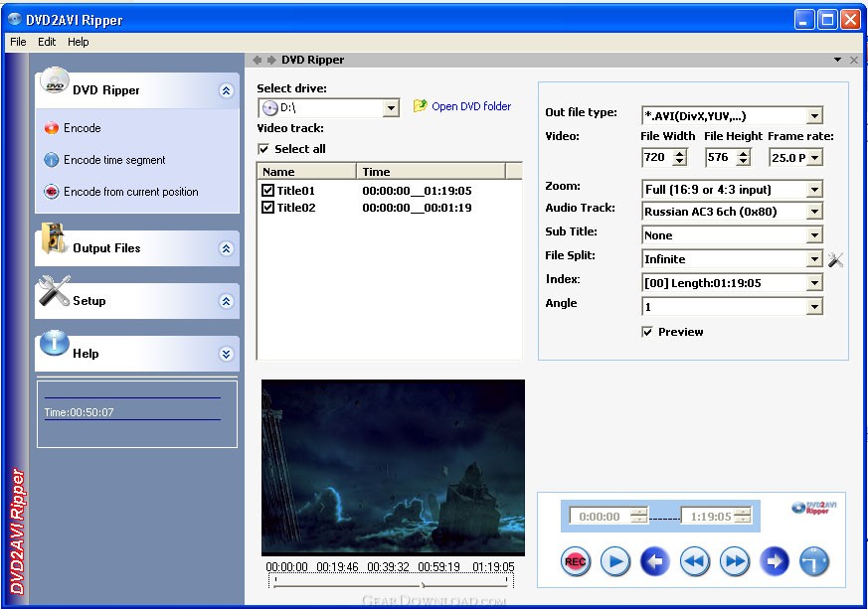868x609 pixels.
Task: Click the DVD Ripper disc icon
Action: click(x=55, y=80)
